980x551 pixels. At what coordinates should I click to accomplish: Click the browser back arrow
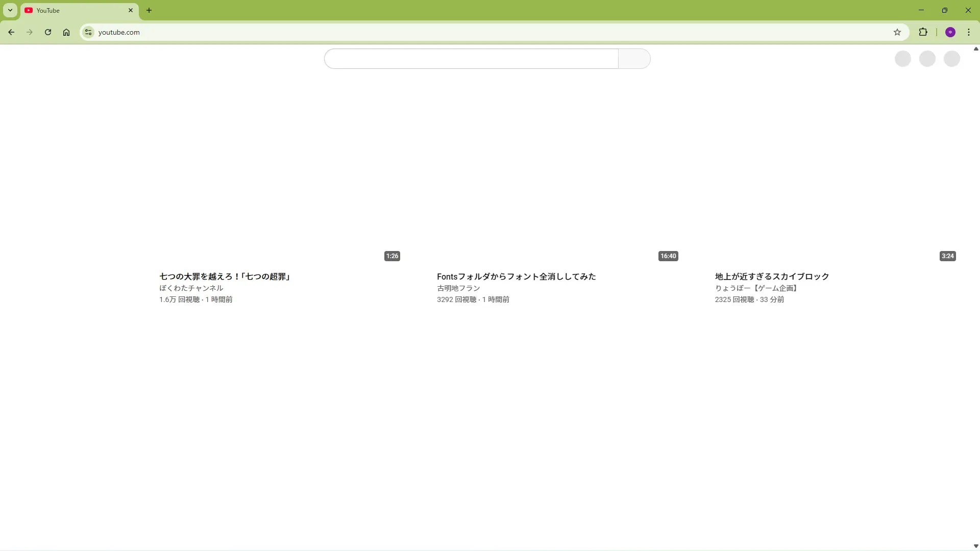11,32
